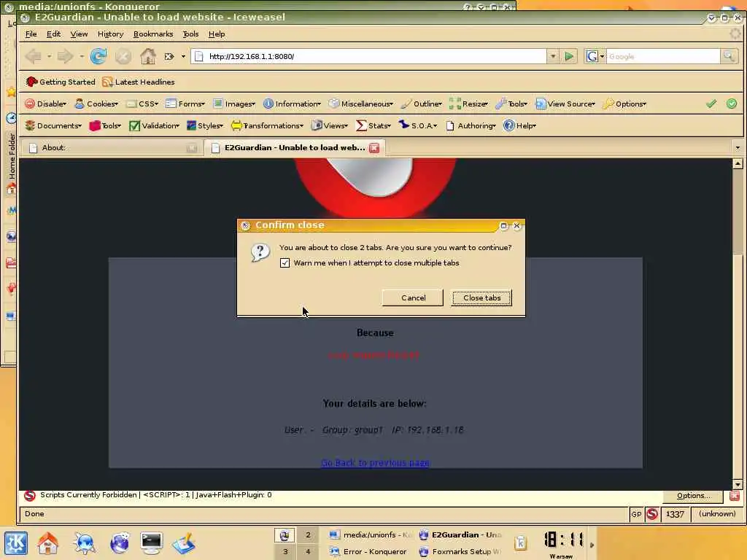Go to the Home page icon

[x=147, y=56]
